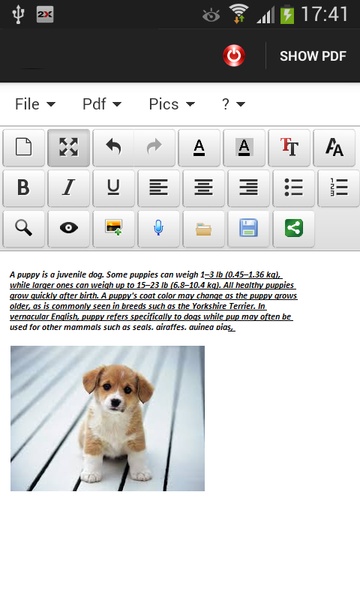This screenshot has width=360, height=600.
Task: Toggle fullscreen expand editor button
Action: pos(68,148)
